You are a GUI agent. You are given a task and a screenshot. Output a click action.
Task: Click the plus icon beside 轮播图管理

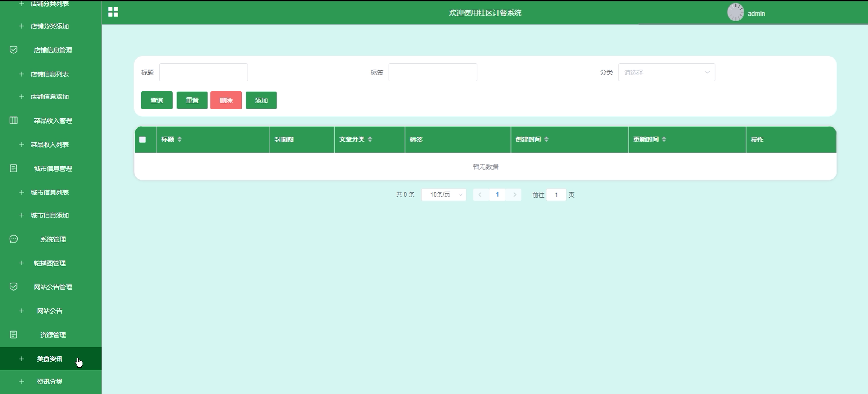coord(21,263)
